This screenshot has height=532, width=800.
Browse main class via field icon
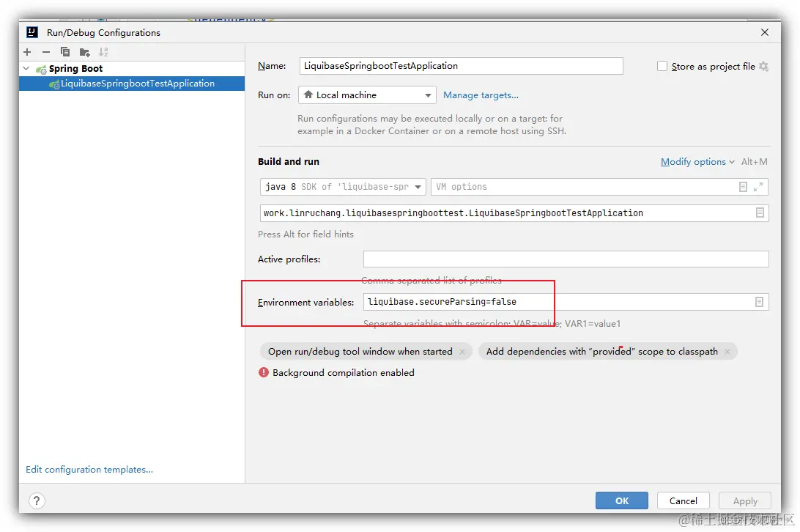[x=760, y=213]
